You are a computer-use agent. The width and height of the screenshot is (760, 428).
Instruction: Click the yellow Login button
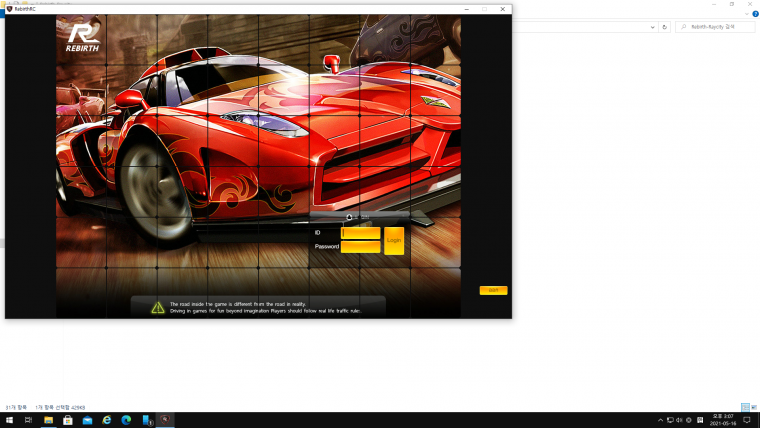pyautogui.click(x=394, y=240)
